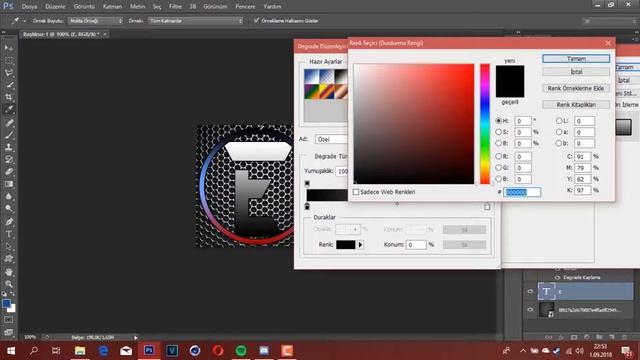Open the Dosya menu
640x360 pixels.
tap(29, 7)
